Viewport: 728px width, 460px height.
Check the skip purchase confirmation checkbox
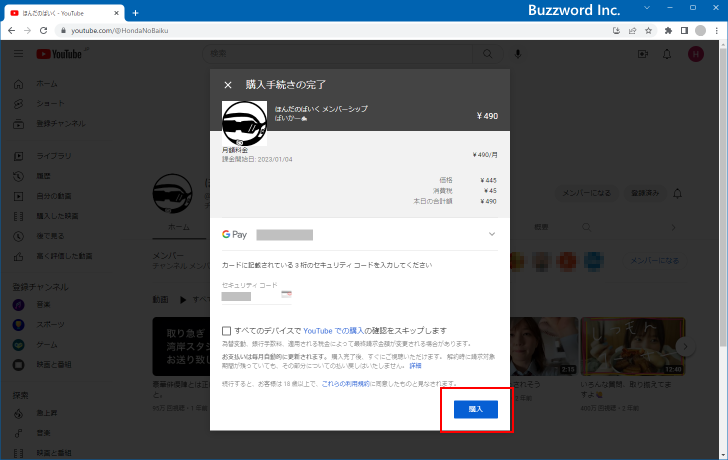click(226, 331)
